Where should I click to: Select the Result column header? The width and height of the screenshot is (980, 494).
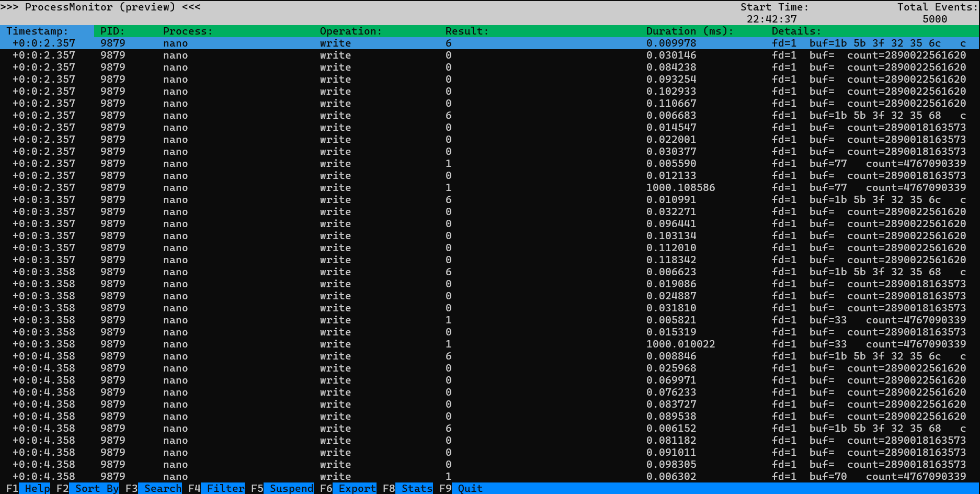(467, 31)
